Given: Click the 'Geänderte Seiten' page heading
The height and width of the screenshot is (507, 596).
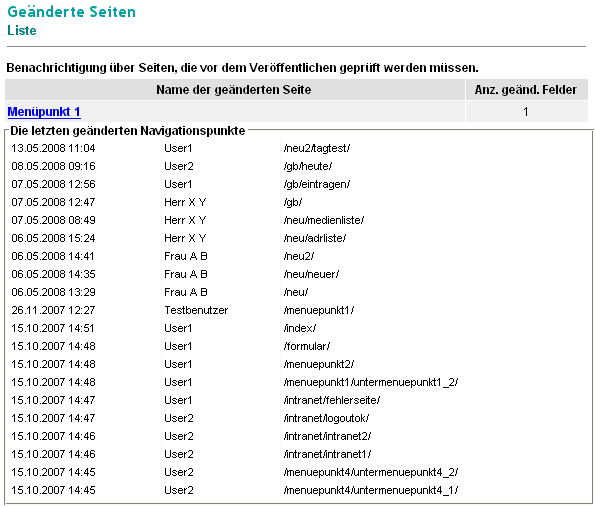Looking at the screenshot, I should coord(71,12).
